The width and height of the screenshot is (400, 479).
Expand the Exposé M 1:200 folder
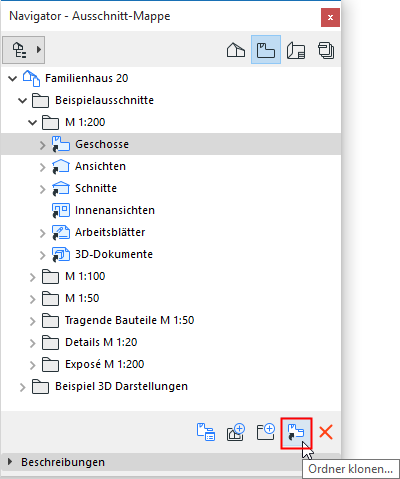coord(32,365)
